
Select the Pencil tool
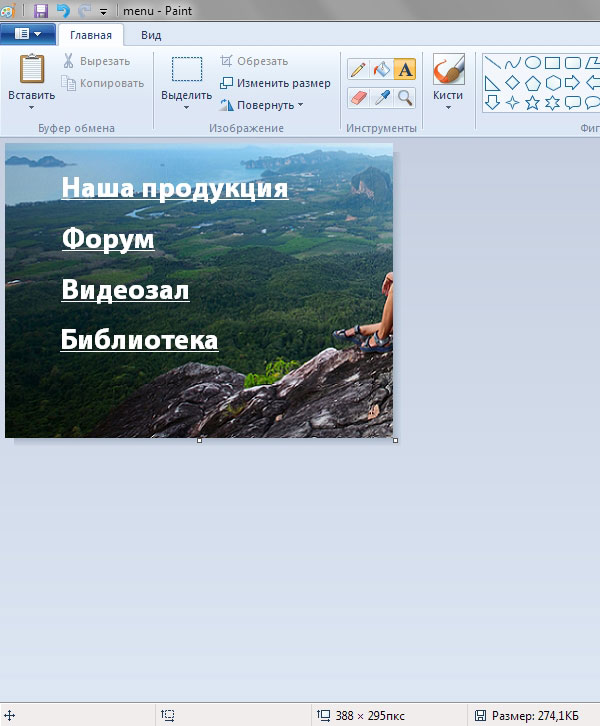[x=358, y=69]
